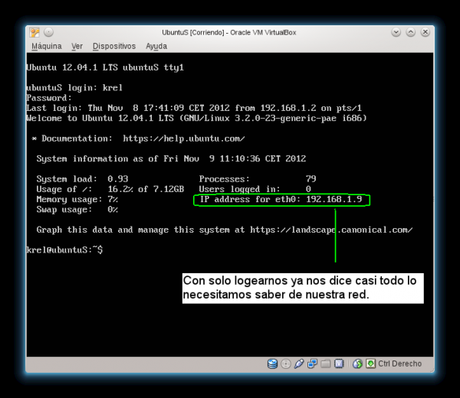Click the landscape.canonical.com URL text
The image size is (460, 398).
pos(331,230)
